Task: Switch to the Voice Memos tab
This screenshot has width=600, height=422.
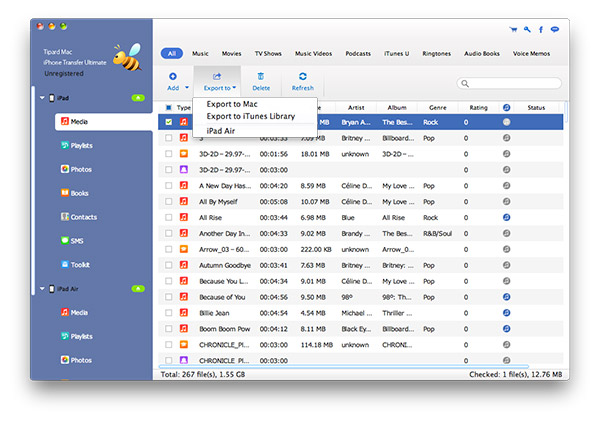Action: point(531,54)
